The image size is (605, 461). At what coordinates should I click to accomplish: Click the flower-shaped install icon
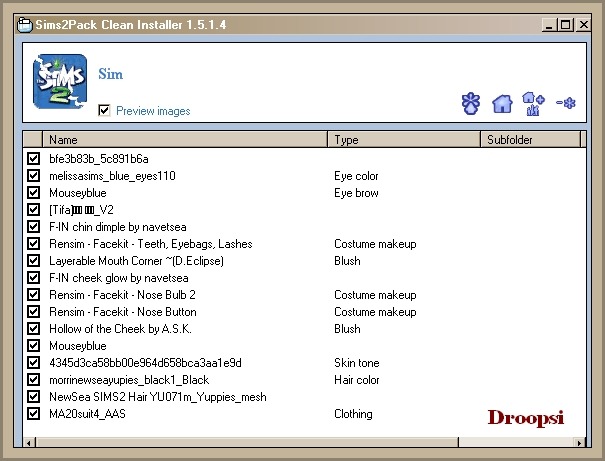(471, 103)
